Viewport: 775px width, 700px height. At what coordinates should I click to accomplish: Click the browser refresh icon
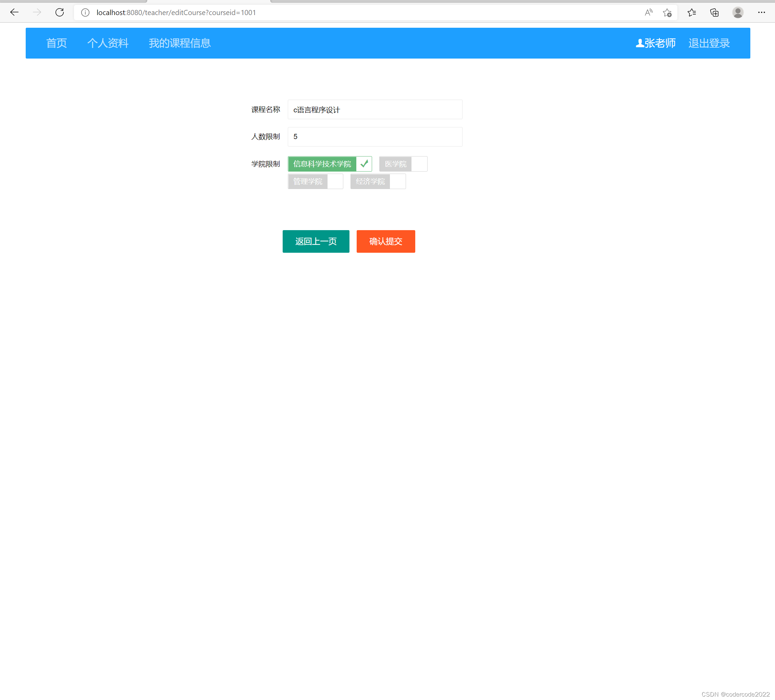click(60, 12)
